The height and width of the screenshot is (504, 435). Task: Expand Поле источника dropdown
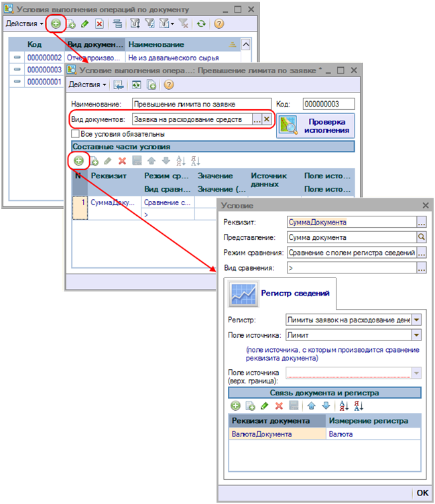point(416,334)
